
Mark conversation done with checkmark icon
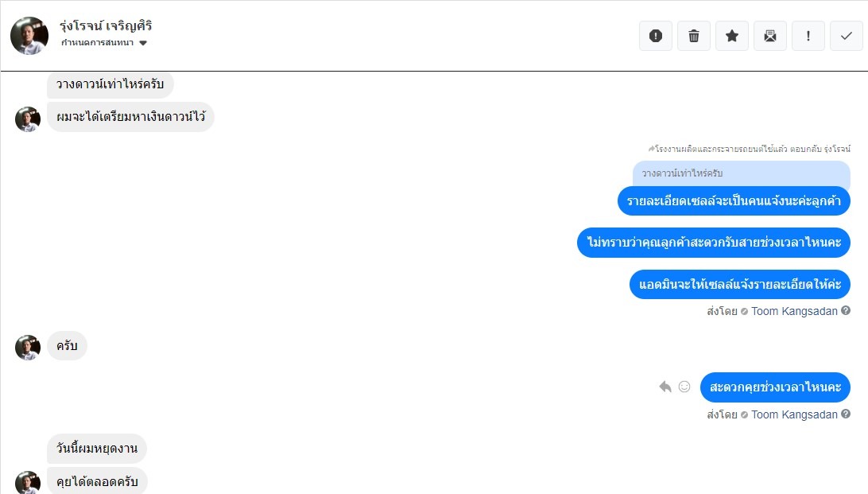(x=847, y=36)
